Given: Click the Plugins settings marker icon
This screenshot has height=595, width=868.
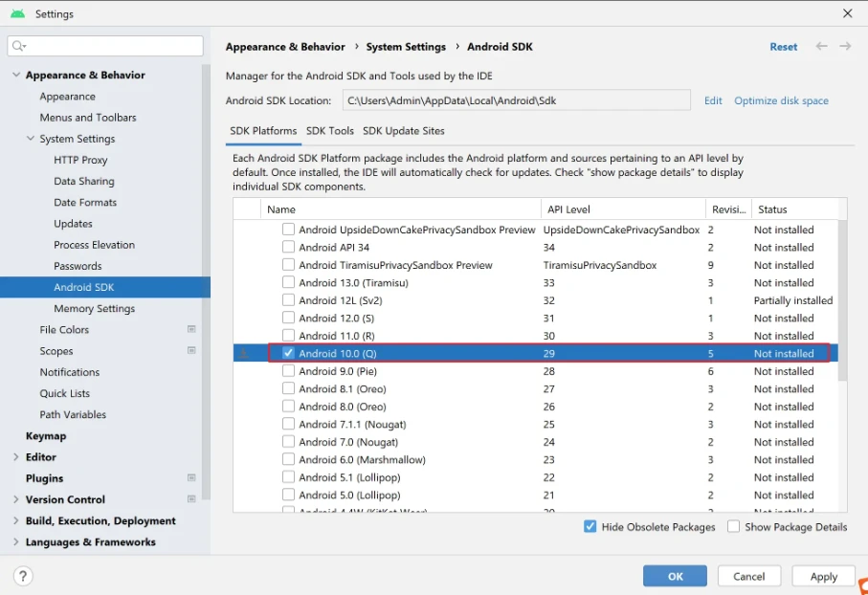Looking at the screenshot, I should [x=191, y=478].
